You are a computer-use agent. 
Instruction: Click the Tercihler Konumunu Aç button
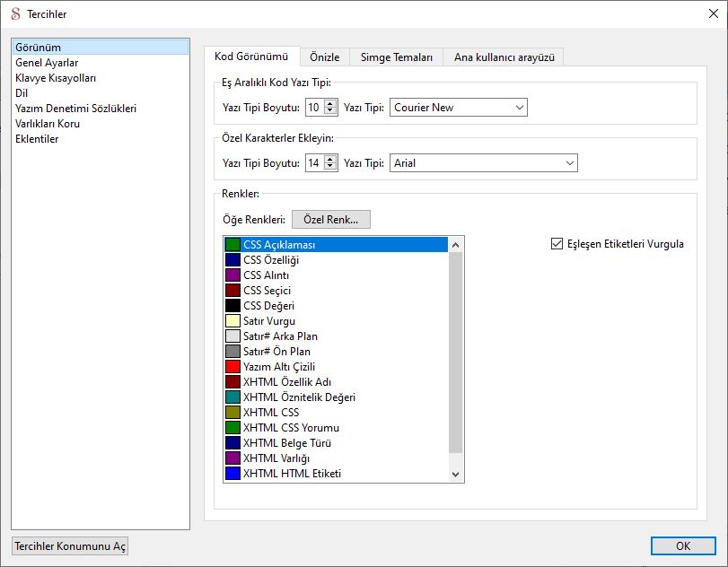click(x=70, y=546)
